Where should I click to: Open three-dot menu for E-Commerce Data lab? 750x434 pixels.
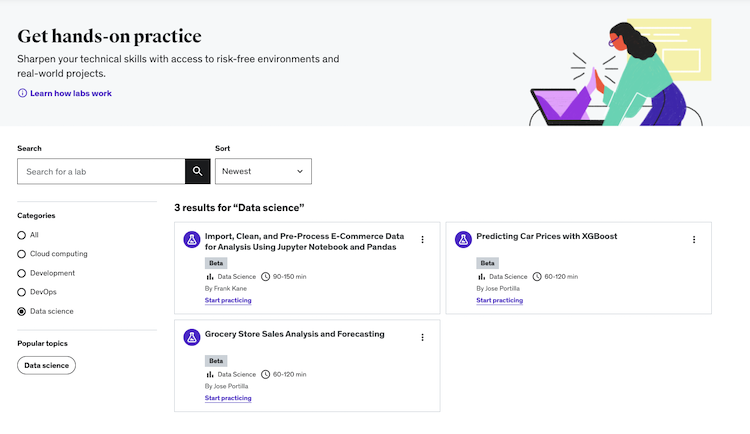(422, 240)
